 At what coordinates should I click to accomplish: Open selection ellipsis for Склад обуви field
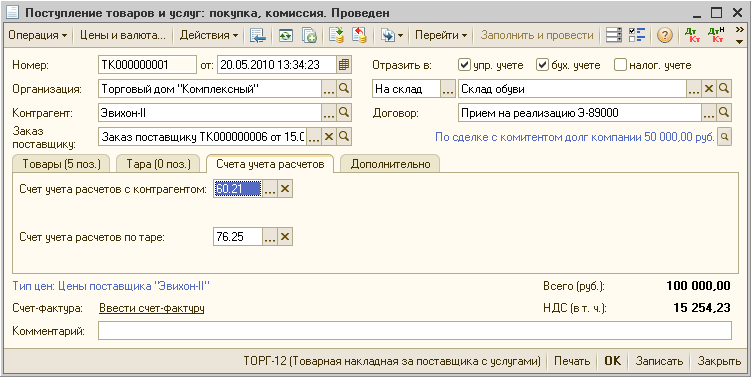coord(694,89)
